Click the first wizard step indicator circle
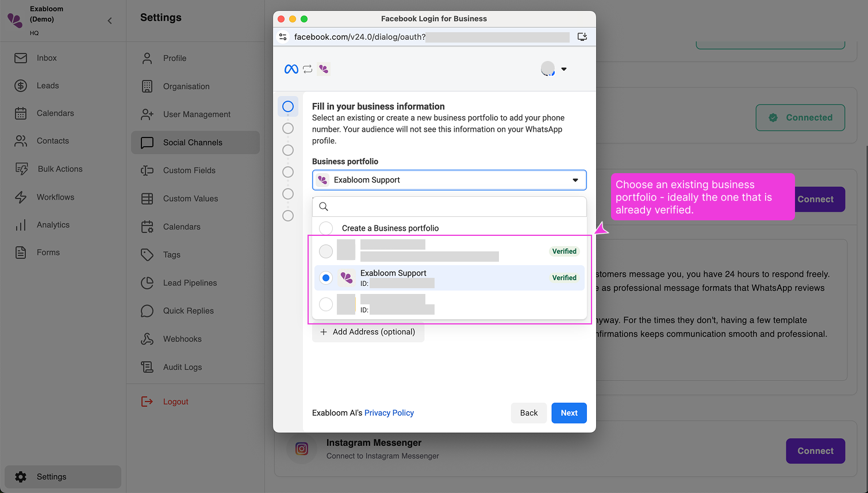 (288, 106)
